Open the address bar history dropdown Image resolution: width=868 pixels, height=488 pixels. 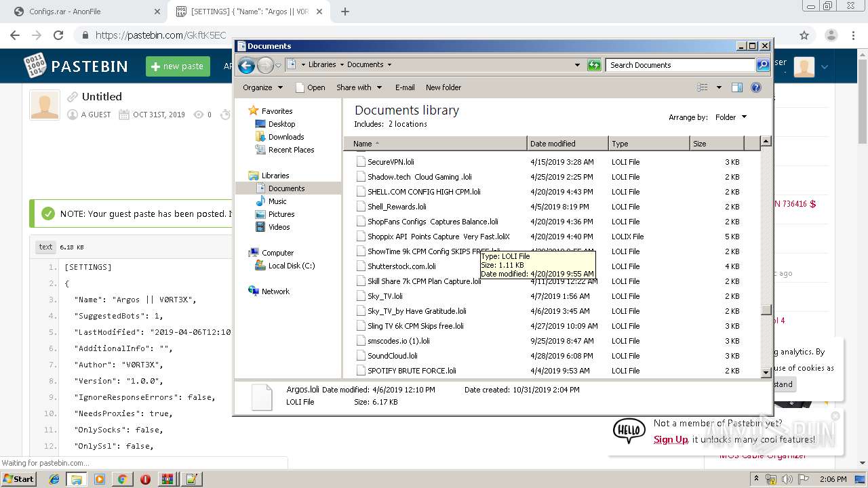click(577, 65)
